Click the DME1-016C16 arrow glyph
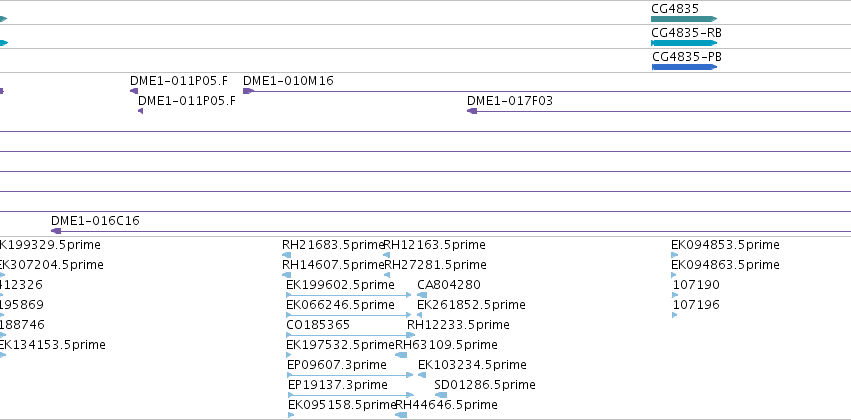 pos(56,231)
